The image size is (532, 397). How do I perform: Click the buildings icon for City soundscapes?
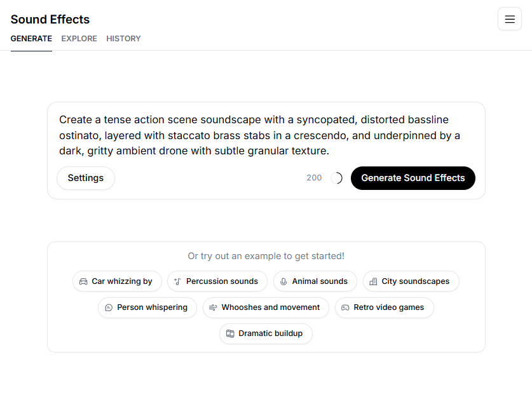373,281
